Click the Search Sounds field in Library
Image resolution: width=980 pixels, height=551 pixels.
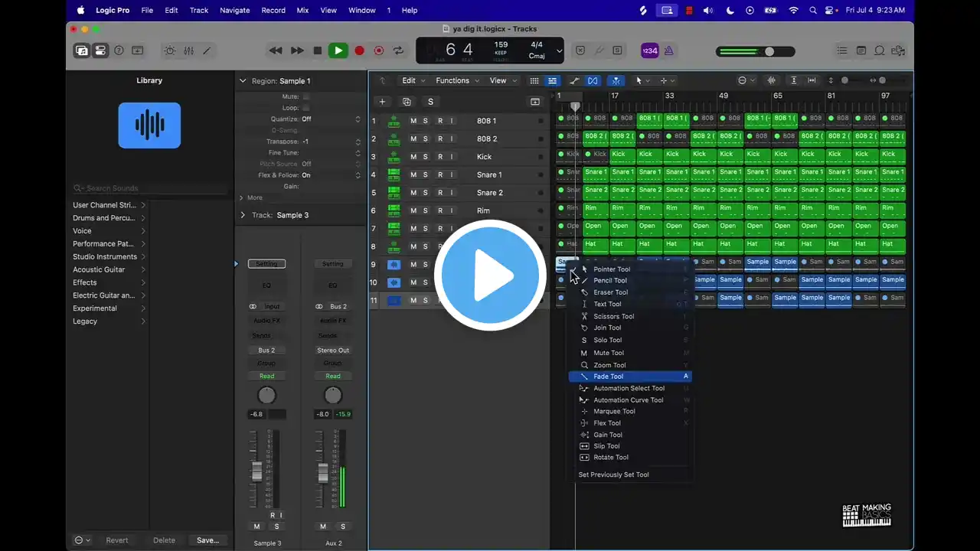point(150,188)
